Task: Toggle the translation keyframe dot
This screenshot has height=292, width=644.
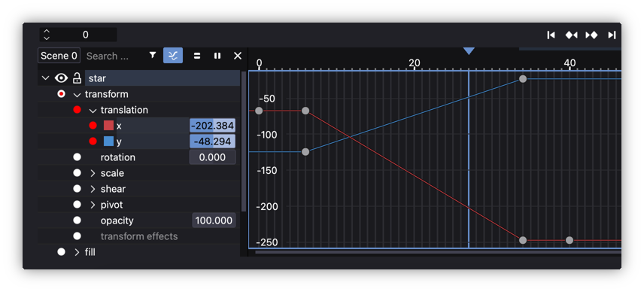Action: [77, 110]
